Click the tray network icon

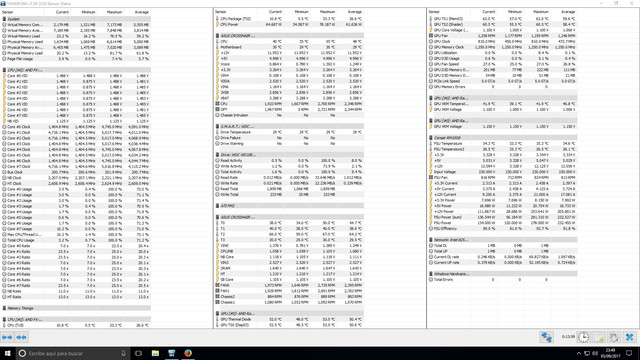click(587, 353)
